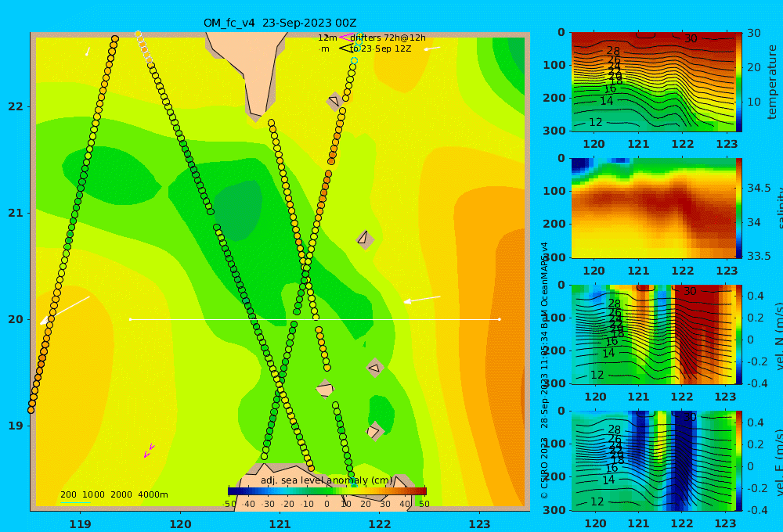Click the salinity colorbar
Image resolution: width=783 pixels, height=532 pixels.
click(x=738, y=208)
